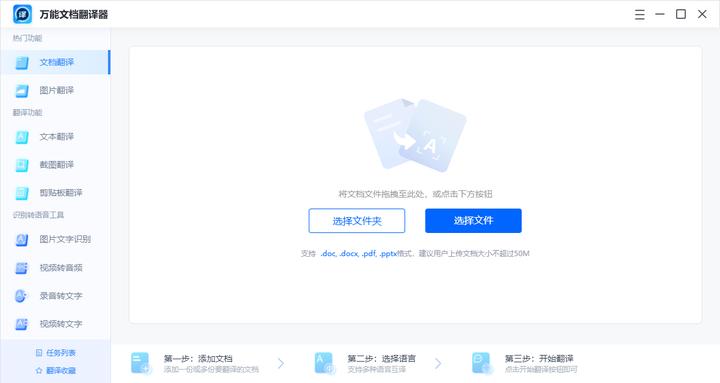
Task: Click the 第一步：添加文档 step text
Action: 198,358
